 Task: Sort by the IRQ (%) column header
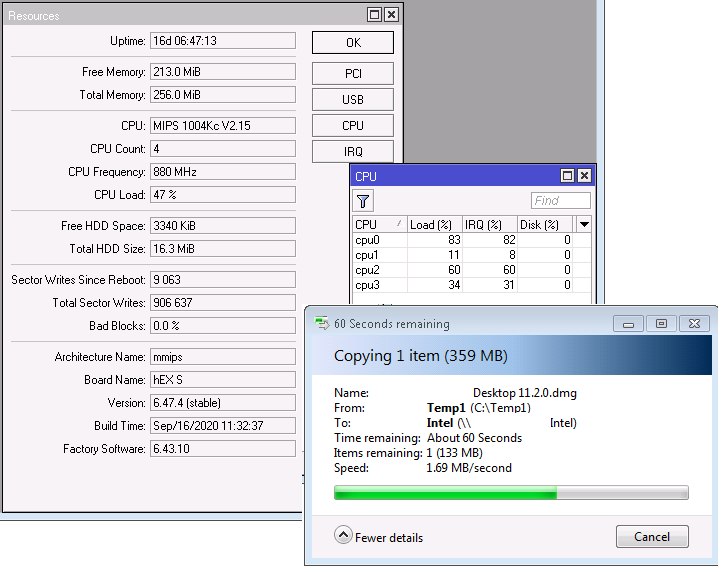[489, 224]
